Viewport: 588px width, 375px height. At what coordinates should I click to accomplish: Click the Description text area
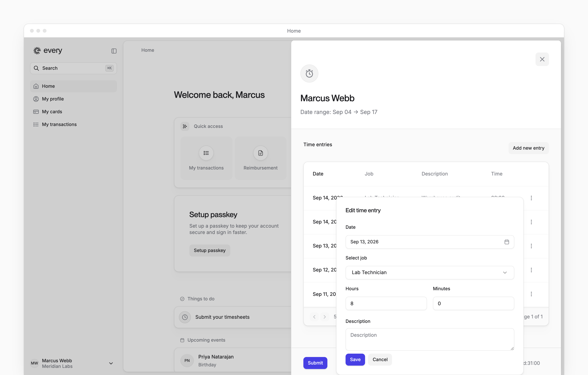430,339
